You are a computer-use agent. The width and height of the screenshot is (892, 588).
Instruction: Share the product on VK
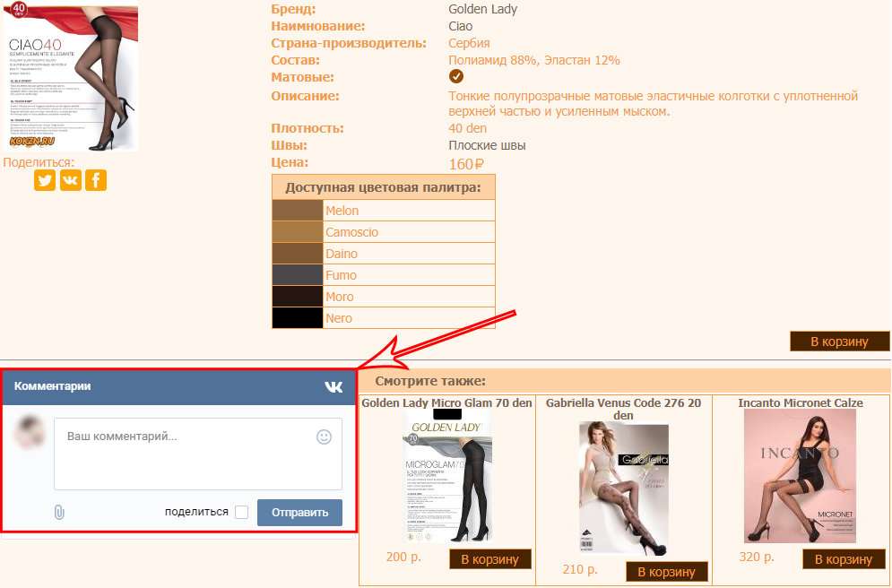pos(71,180)
